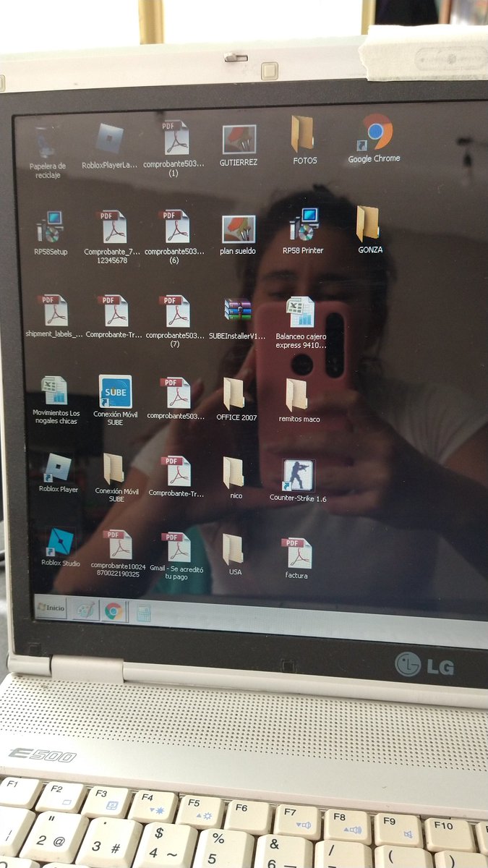Launch the RobloxPlayerLa... installer icon
Screen dimensions: 488x868
[109, 139]
